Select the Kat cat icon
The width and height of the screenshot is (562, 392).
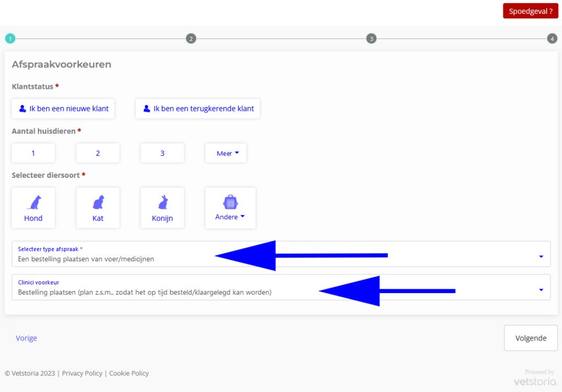pos(98,203)
